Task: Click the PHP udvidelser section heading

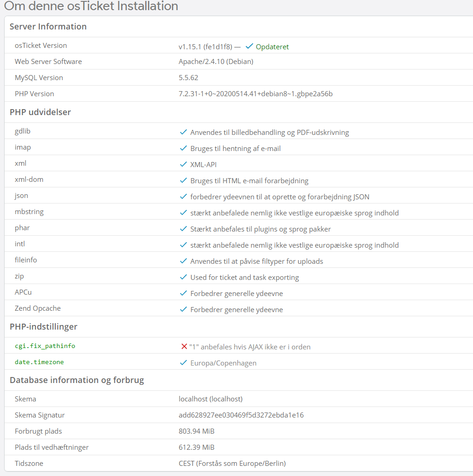Action: click(x=40, y=112)
